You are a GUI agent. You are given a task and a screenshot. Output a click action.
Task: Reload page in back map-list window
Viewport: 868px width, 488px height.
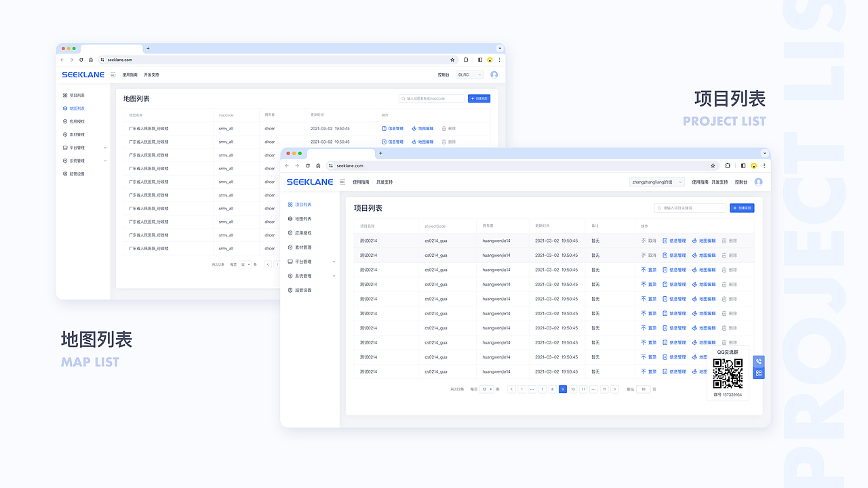81,60
